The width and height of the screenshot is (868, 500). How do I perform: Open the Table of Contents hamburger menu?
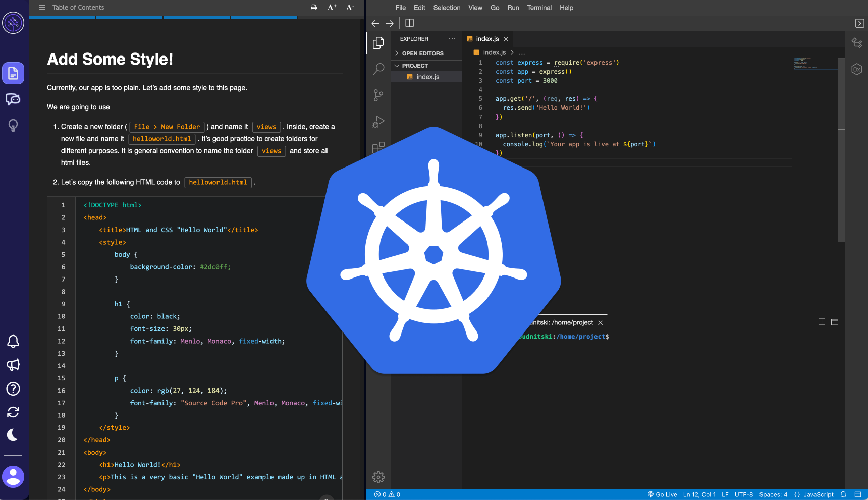(x=42, y=8)
